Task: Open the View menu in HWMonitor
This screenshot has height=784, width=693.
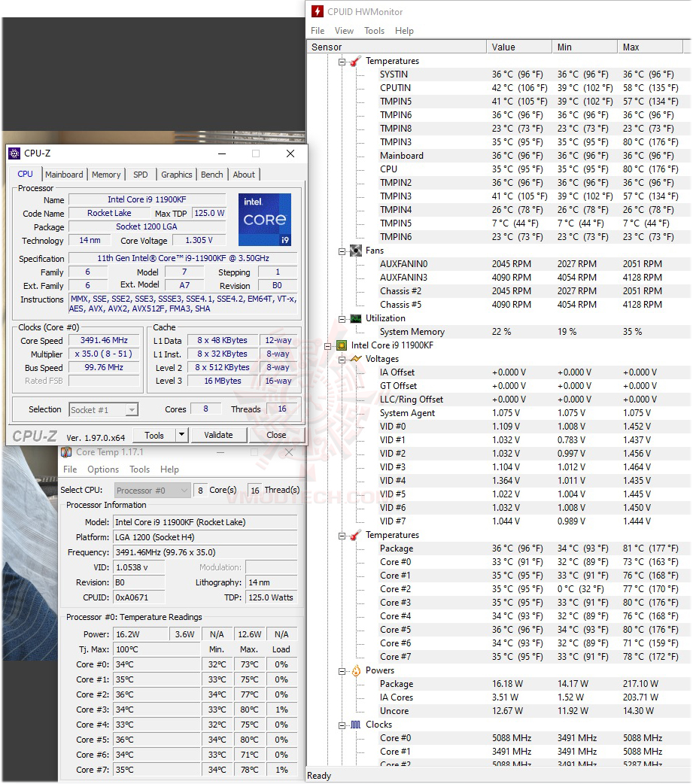Action: pyautogui.click(x=344, y=31)
